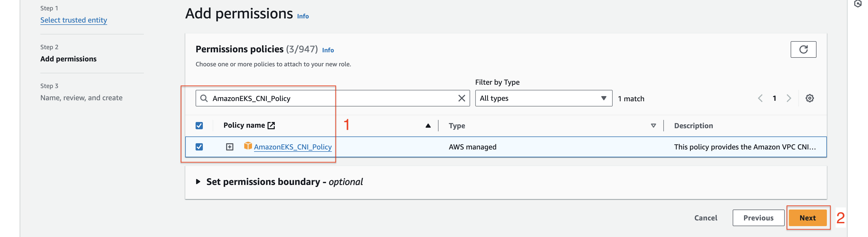Toggle the select-all policies checkbox

199,126
